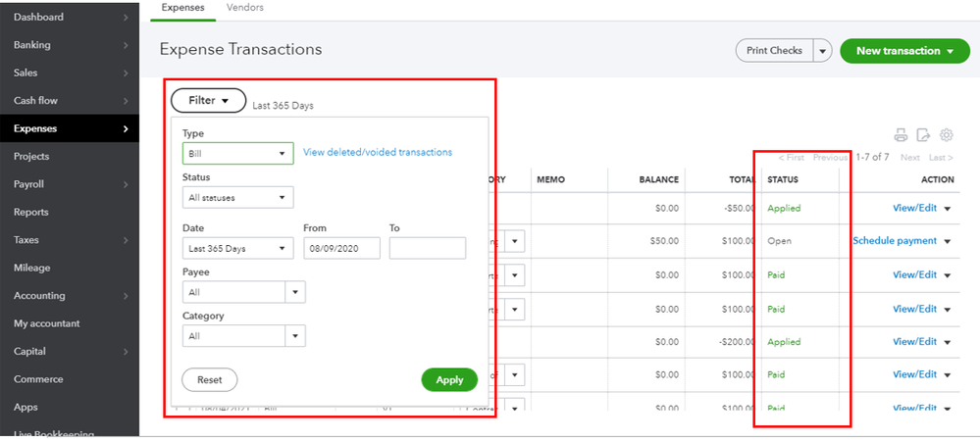Open My accountant page

pos(70,323)
